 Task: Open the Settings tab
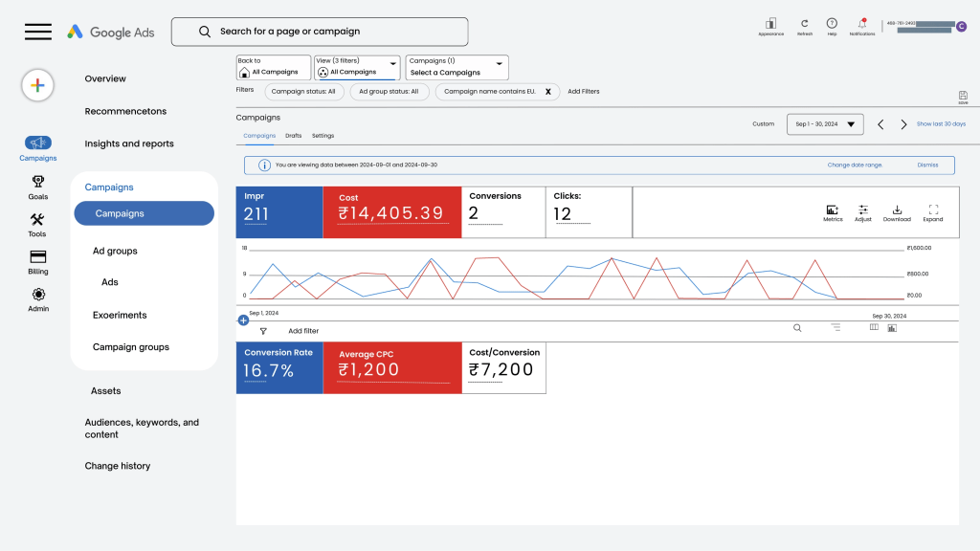pos(323,135)
